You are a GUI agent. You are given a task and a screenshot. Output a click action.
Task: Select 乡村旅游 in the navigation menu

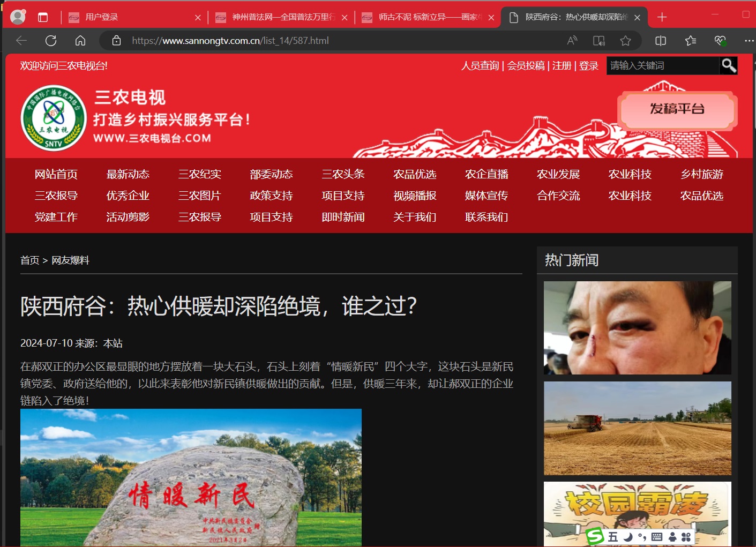pyautogui.click(x=701, y=174)
